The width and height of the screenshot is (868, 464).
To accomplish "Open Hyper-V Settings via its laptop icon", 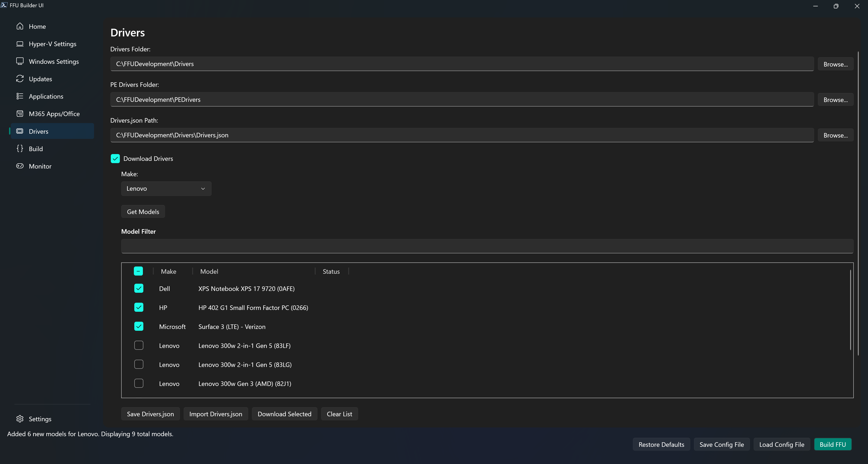I will [20, 44].
